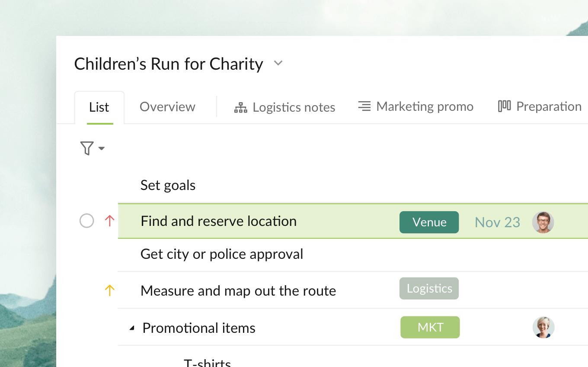This screenshot has width=588, height=367.
Task: Select the List tab
Action: 99,107
